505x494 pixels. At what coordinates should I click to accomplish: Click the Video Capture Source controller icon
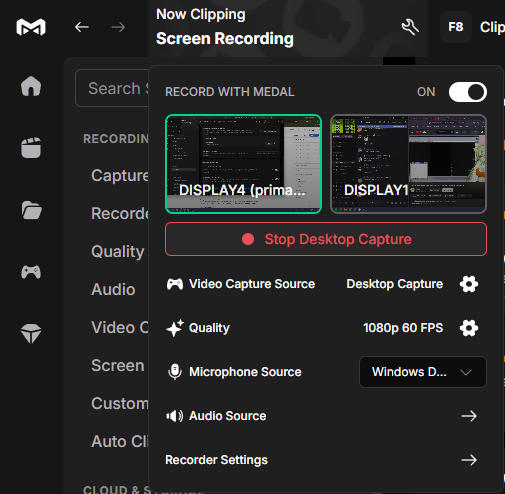pyautogui.click(x=175, y=284)
